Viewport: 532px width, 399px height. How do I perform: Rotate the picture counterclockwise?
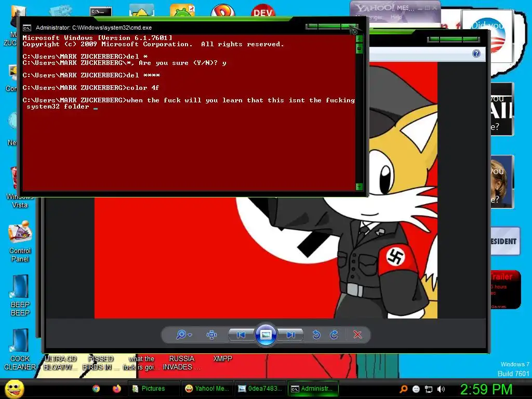pyautogui.click(x=316, y=335)
